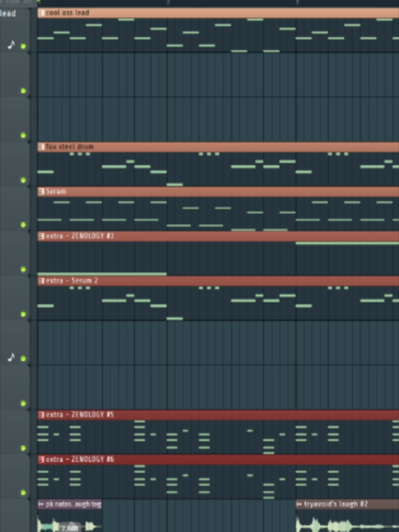Mute the extra - ZENOLOGY #6 track
This screenshot has height=532, width=399.
(23, 493)
